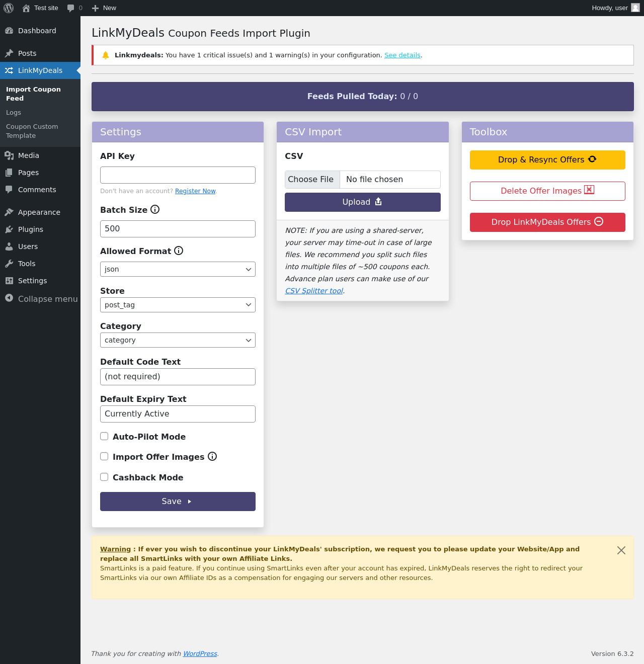Image resolution: width=644 pixels, height=664 pixels.
Task: Click Default Code Text field
Action: pyautogui.click(x=178, y=377)
